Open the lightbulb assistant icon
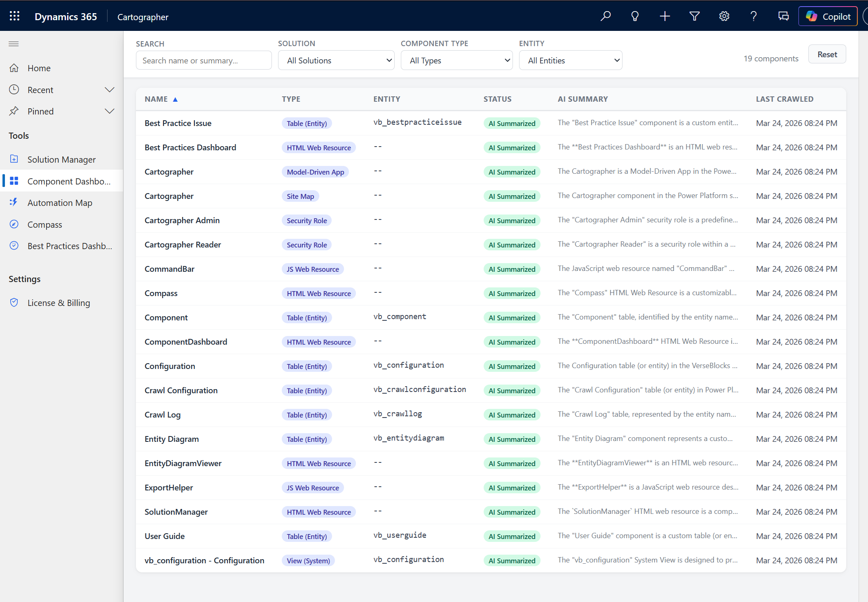The height and width of the screenshot is (602, 868). tap(635, 16)
